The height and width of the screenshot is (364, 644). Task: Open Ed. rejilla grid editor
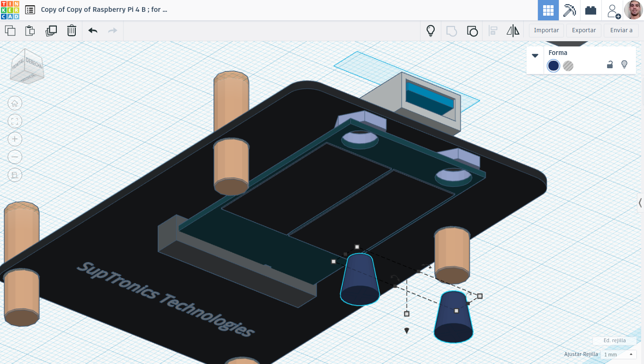click(x=615, y=340)
